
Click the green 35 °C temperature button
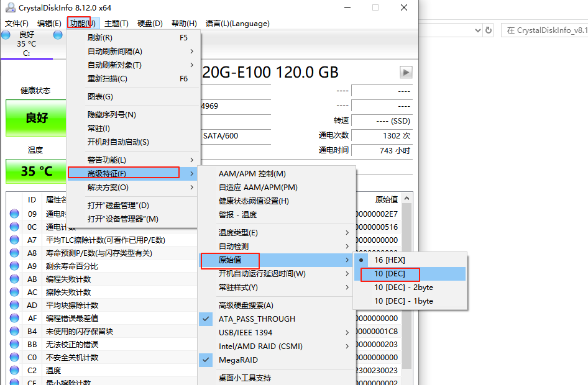[36, 171]
